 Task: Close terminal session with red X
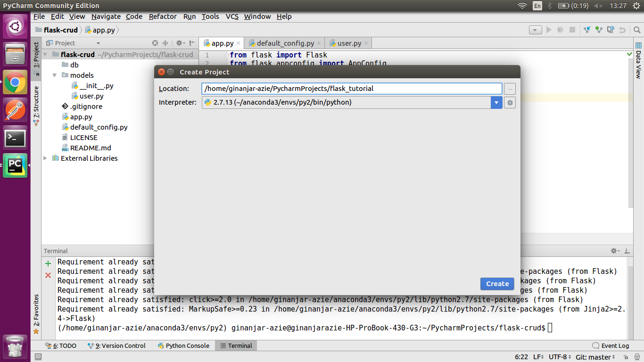[x=48, y=275]
